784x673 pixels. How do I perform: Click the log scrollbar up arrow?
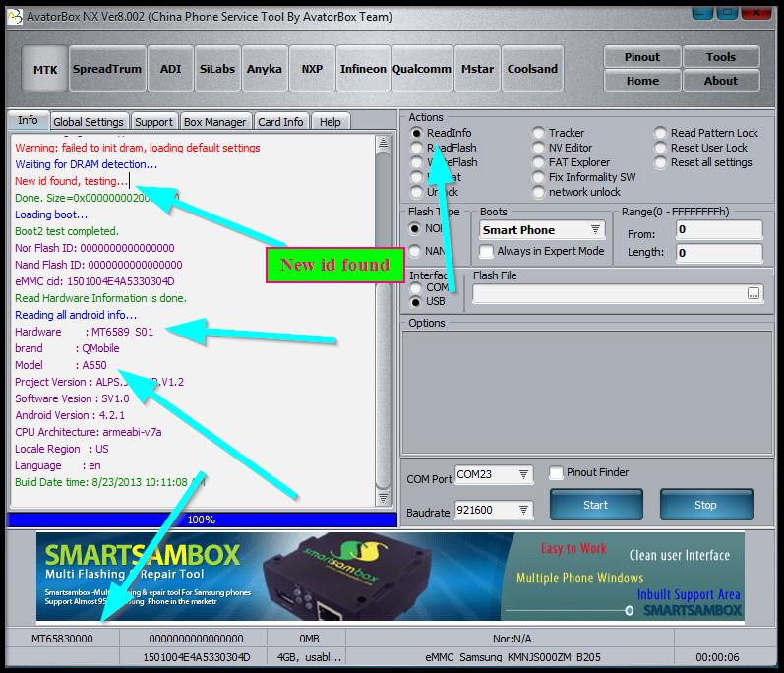click(x=383, y=143)
